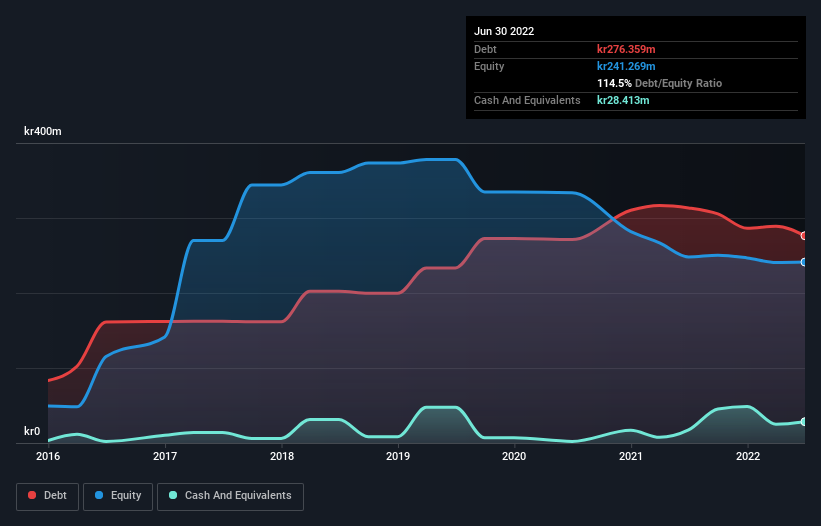
Task: Click the 2022 x-axis label
Action: point(748,456)
